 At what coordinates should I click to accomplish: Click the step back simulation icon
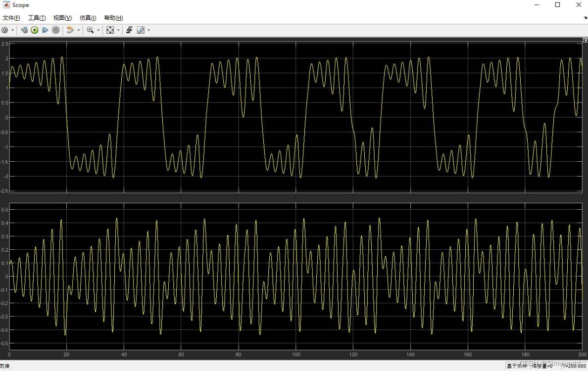(24, 30)
